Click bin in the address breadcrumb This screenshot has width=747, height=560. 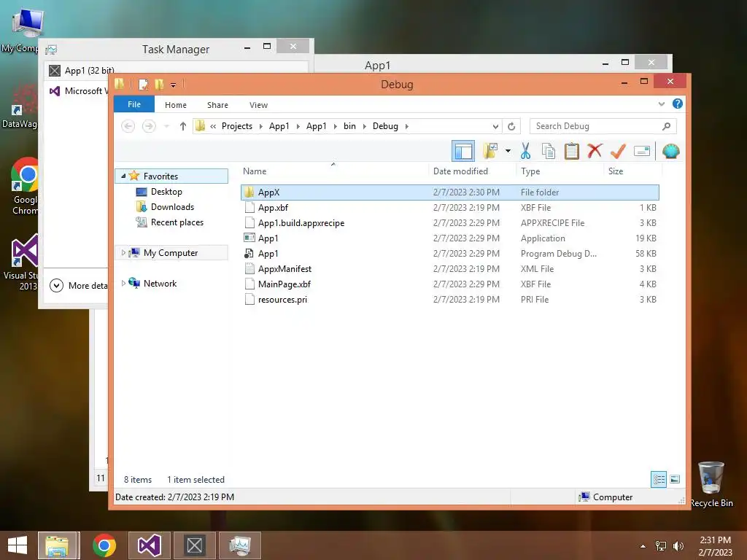coord(349,126)
